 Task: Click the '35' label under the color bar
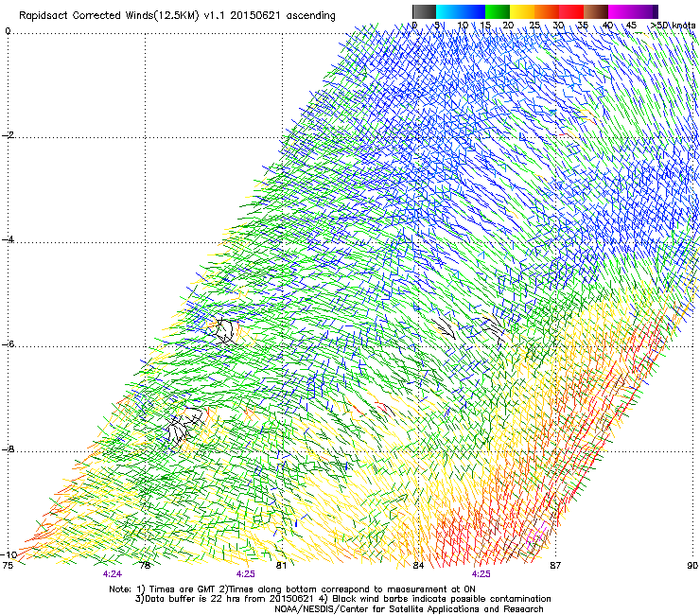point(583,26)
